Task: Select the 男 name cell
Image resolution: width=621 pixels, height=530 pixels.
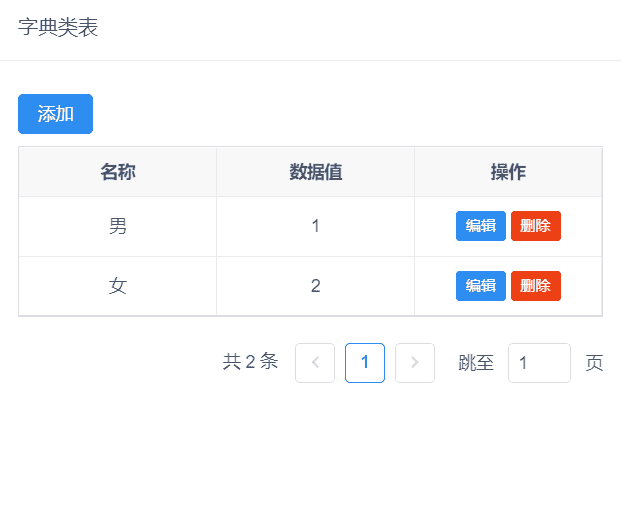Action: pyautogui.click(x=118, y=226)
